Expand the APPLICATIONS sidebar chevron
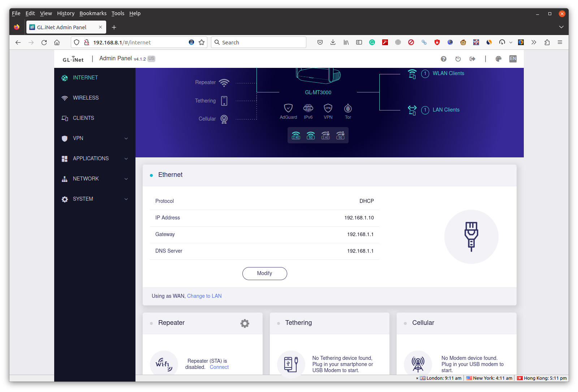This screenshot has width=578, height=392. [x=126, y=158]
